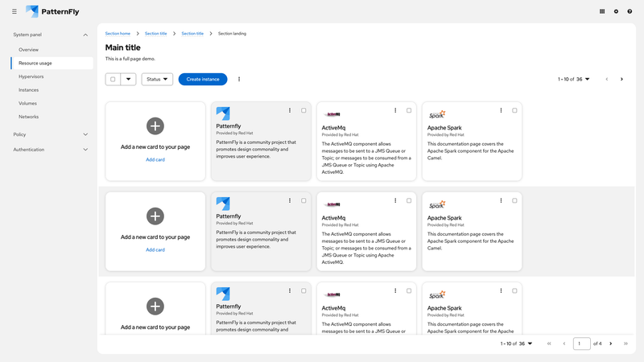The width and height of the screenshot is (644, 362).
Task: Click the ActiveMQ logo on third row card
Action: point(332,294)
